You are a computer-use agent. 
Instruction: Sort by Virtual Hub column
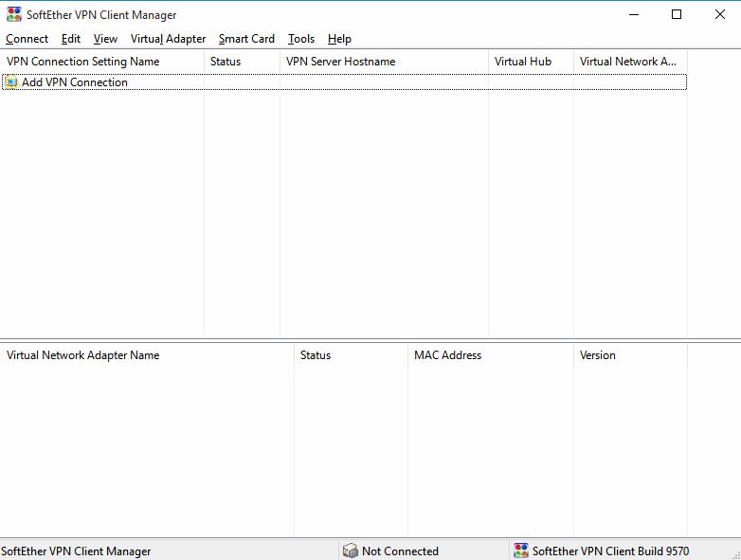[x=531, y=62]
